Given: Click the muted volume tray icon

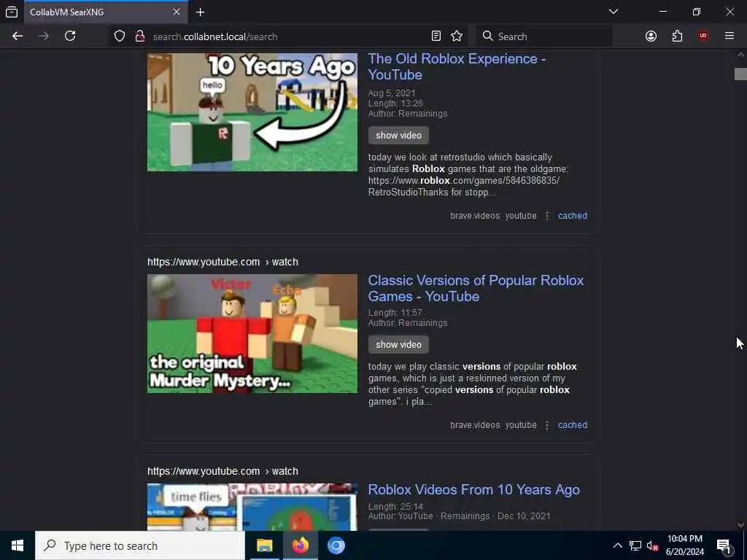Looking at the screenshot, I should [x=652, y=545].
